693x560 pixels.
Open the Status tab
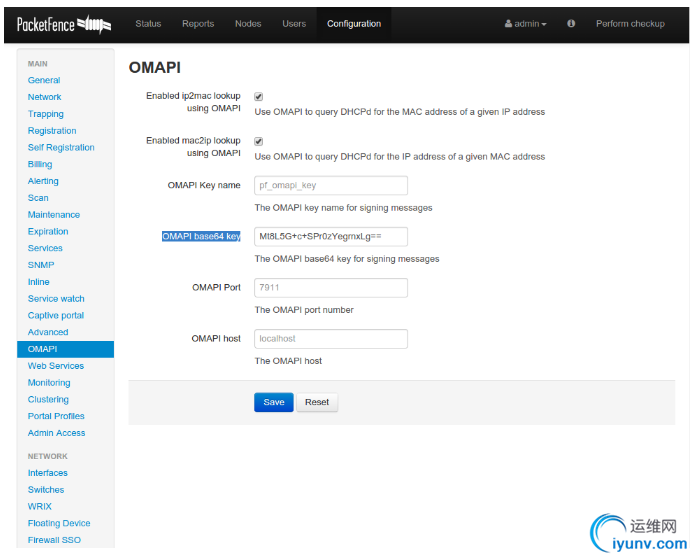click(x=148, y=24)
